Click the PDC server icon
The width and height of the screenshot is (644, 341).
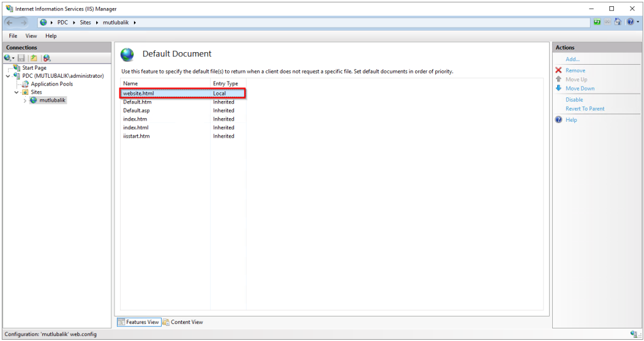(17, 76)
